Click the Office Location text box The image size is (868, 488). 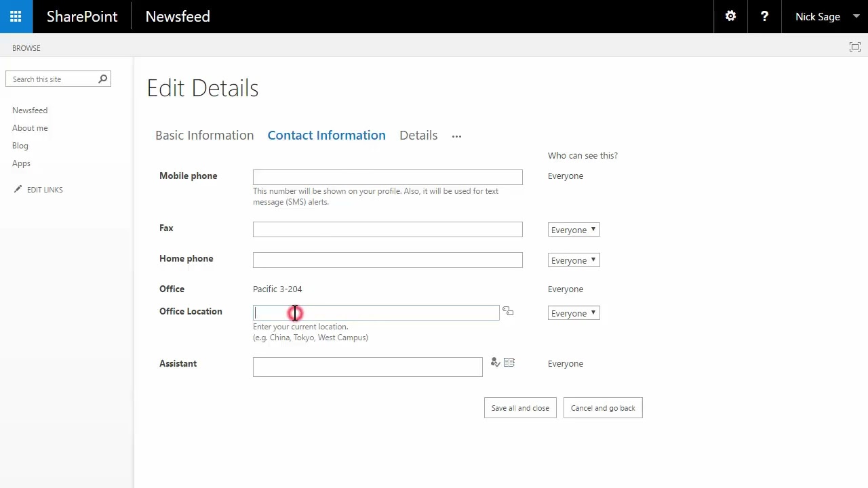[x=376, y=312]
